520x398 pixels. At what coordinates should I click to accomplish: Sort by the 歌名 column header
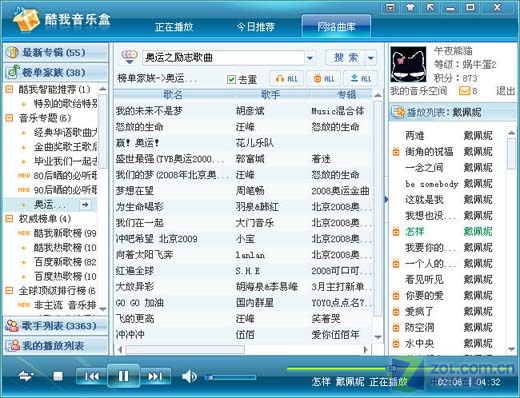tap(173, 95)
